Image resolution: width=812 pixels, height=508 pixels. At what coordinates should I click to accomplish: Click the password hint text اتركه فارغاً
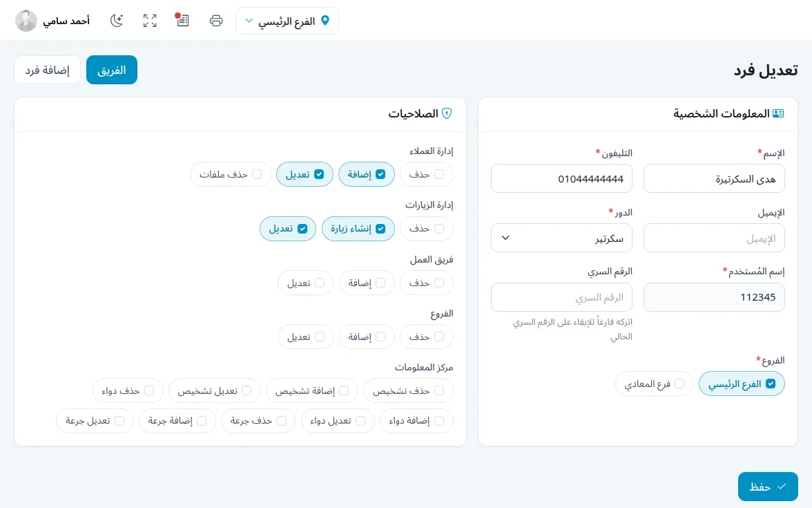573,329
